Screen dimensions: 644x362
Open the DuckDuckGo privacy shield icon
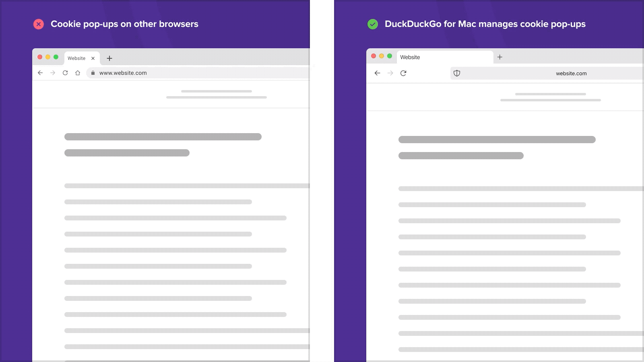click(458, 73)
